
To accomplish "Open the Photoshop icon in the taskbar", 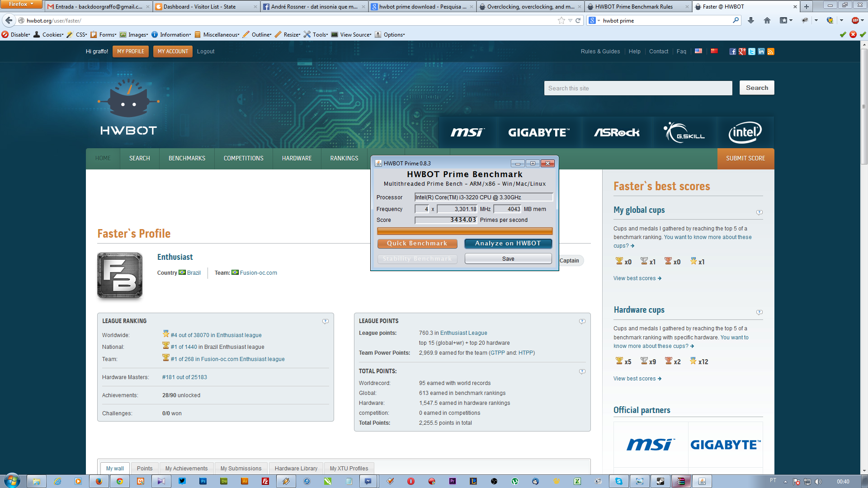I will pyautogui.click(x=203, y=481).
